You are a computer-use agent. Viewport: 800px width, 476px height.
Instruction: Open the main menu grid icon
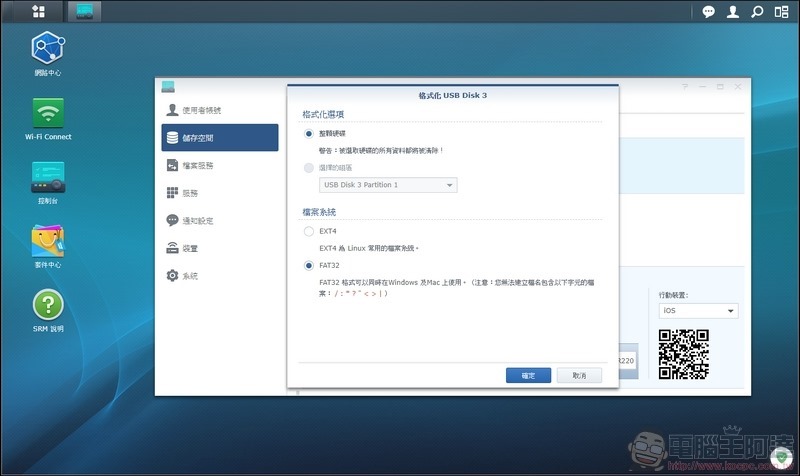pos(38,11)
